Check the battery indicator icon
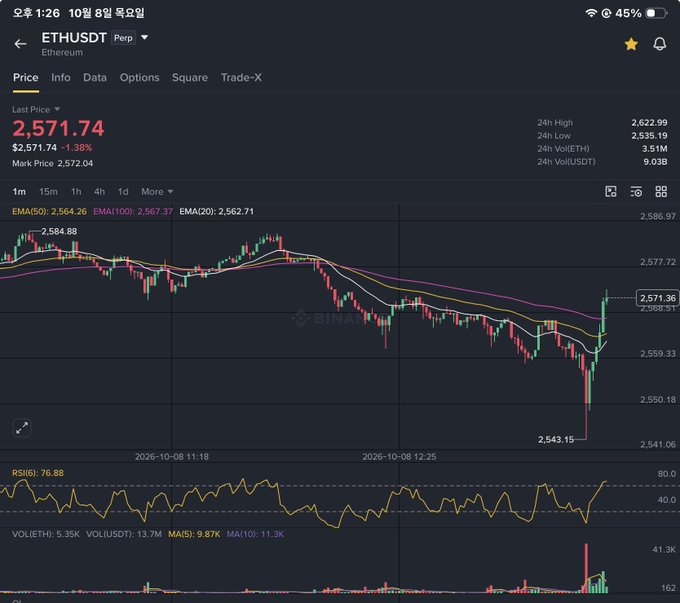 click(x=656, y=13)
